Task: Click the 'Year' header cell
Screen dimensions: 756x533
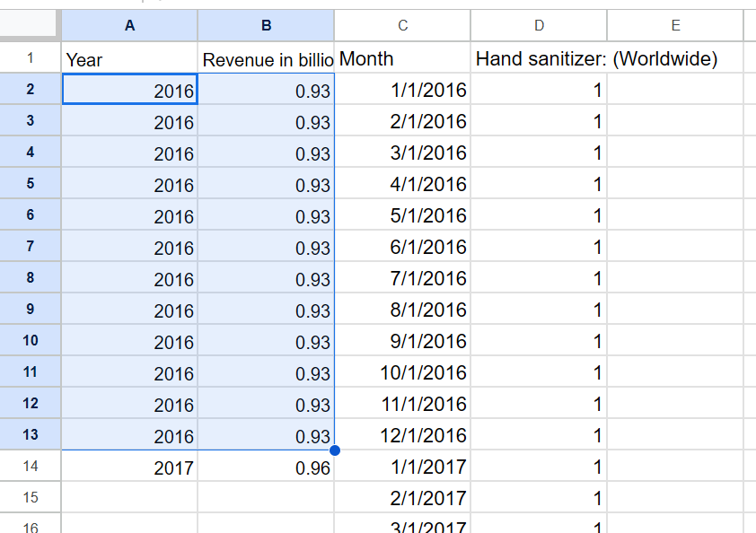Action: pyautogui.click(x=129, y=57)
